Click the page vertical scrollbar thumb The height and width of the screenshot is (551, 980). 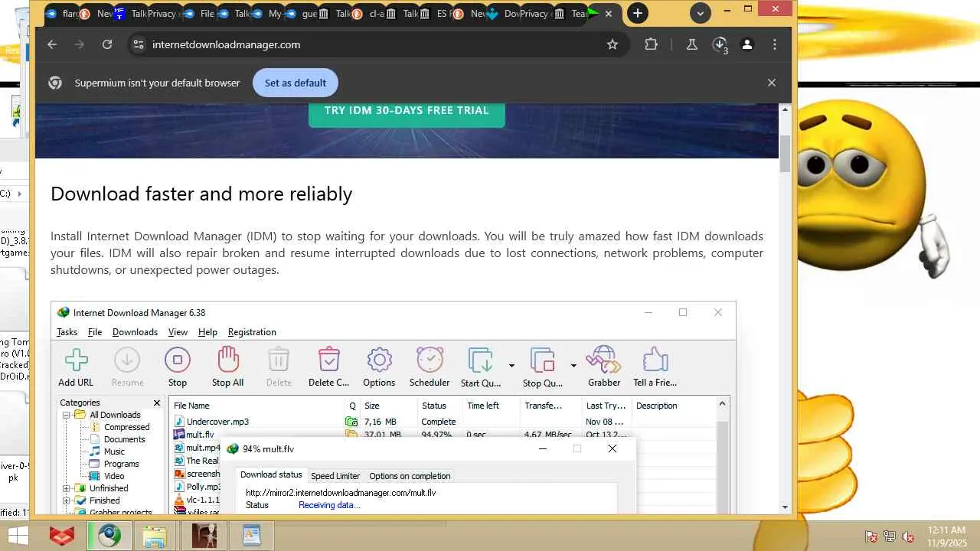785,153
